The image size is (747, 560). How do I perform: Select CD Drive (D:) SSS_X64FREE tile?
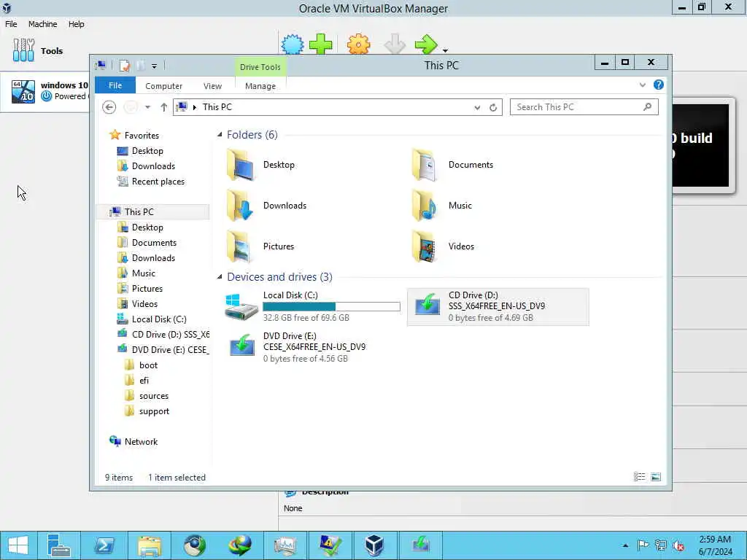pos(498,307)
